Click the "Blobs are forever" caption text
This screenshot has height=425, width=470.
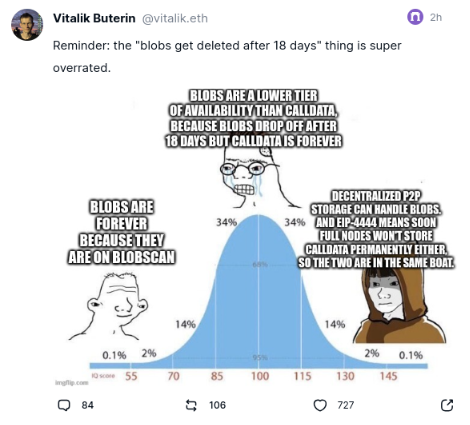click(x=122, y=232)
